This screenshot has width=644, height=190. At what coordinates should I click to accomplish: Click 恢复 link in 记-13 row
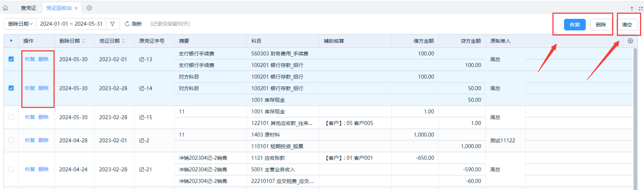pyautogui.click(x=30, y=59)
